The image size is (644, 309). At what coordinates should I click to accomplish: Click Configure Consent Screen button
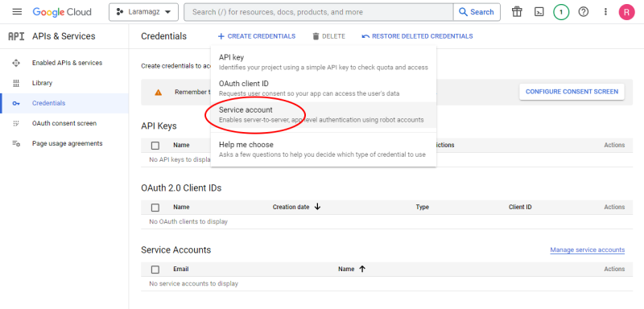(x=572, y=92)
